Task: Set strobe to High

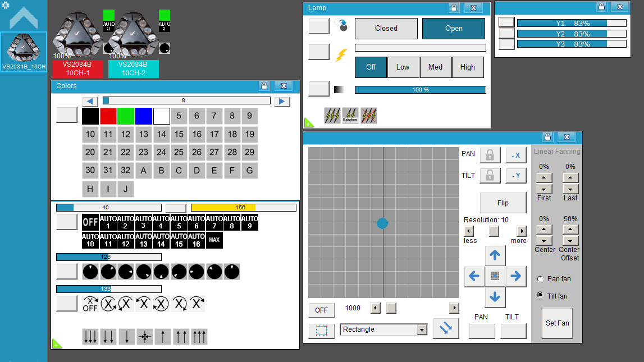Action: coord(467,67)
